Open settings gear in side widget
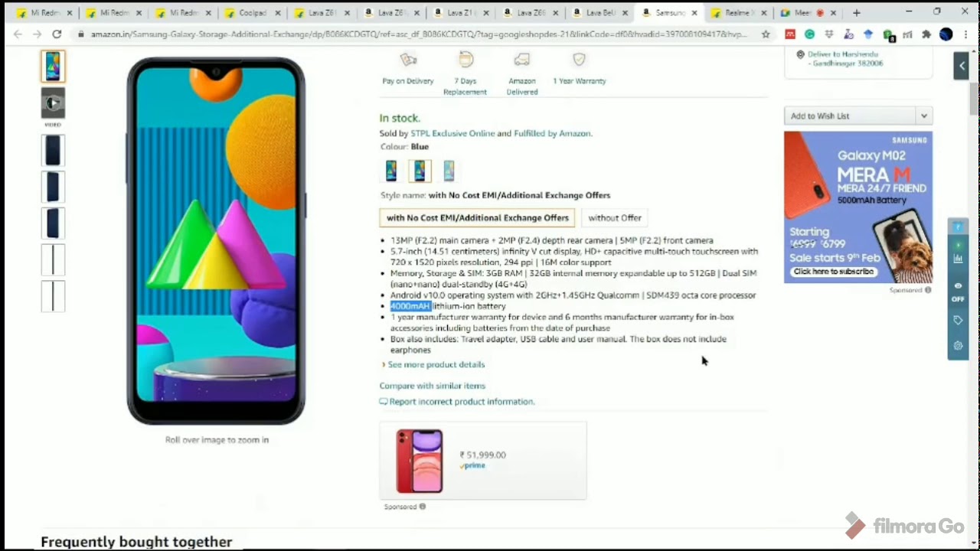Viewport: 980px width, 551px height. coord(958,346)
